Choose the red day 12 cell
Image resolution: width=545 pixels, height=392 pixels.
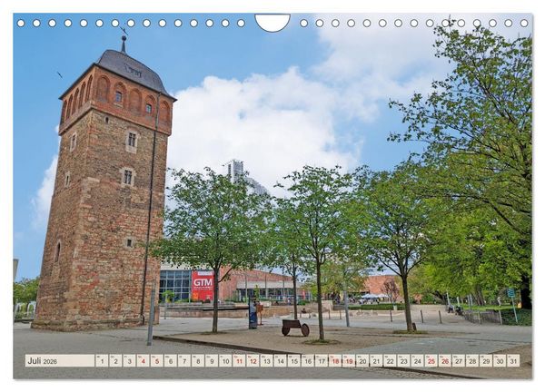coord(253,360)
